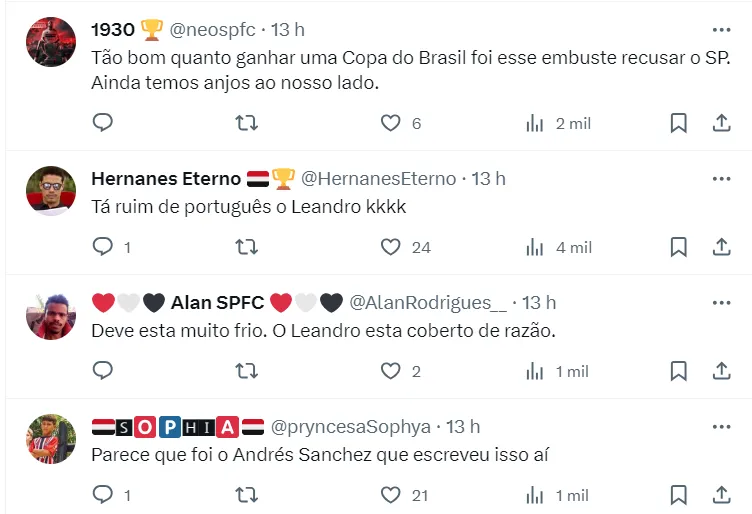Open the Alan SPFC profile picture
Screen dimensions: 752x514
tap(51, 314)
